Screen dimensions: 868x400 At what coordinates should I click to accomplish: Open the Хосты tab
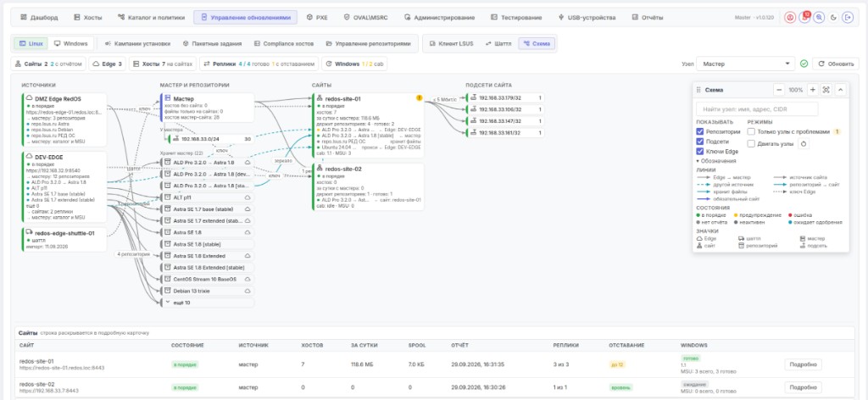pyautogui.click(x=88, y=18)
